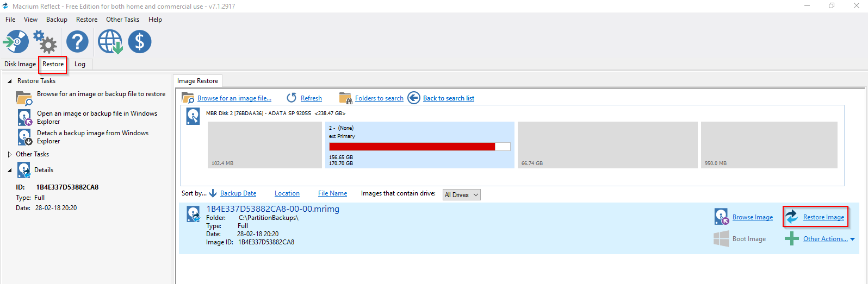Screen dimensions: 868x284
Task: Select the 66.74 GB partition block
Action: 607,144
